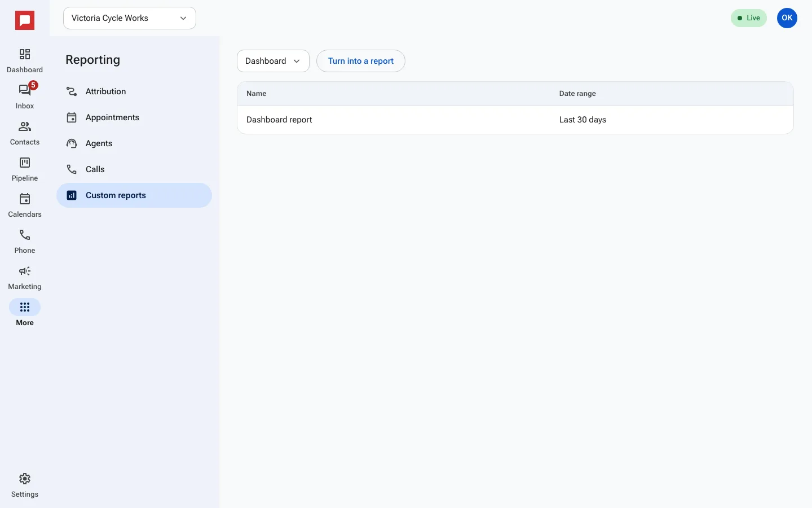This screenshot has width=812, height=508.
Task: Click the Custom reports chart icon
Action: (72, 195)
